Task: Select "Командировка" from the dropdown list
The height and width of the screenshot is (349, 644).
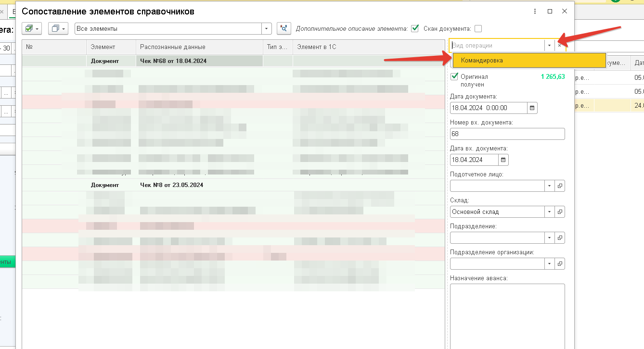Action: tap(528, 61)
